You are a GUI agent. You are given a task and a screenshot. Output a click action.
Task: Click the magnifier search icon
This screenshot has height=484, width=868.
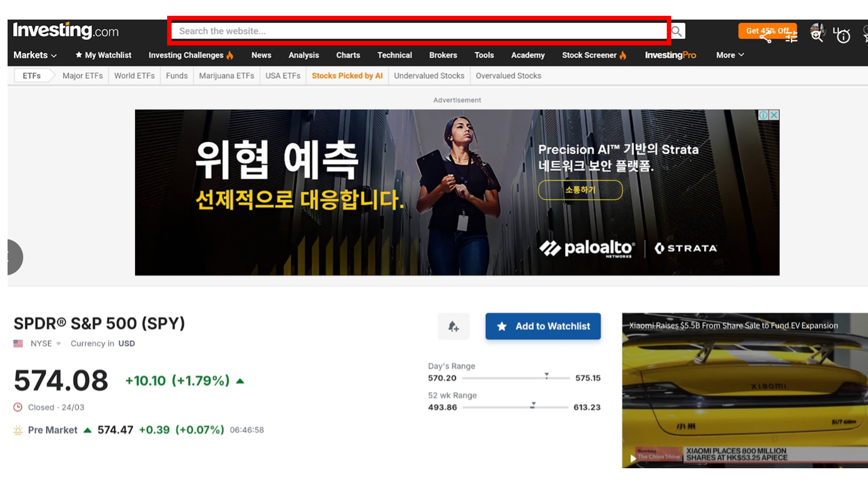[x=677, y=31]
